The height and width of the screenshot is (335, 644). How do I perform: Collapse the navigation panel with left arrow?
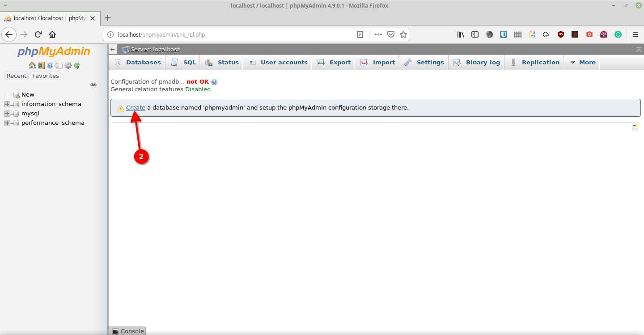pyautogui.click(x=113, y=50)
